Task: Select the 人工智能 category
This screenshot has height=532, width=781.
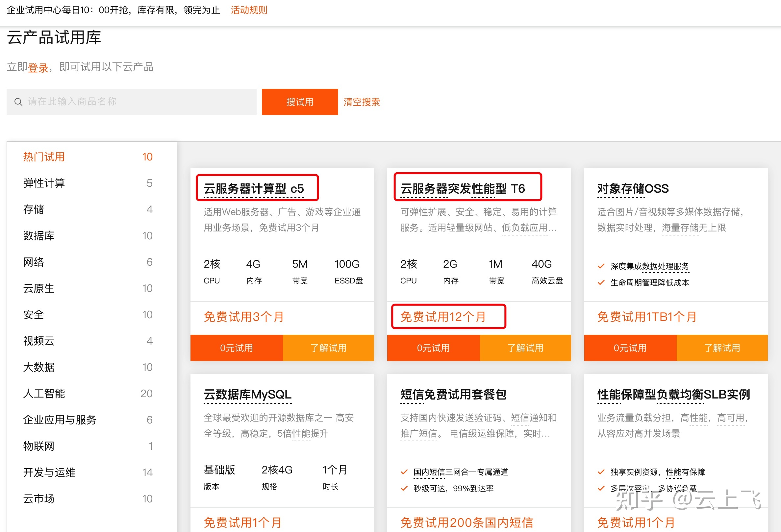Action: (x=88, y=394)
